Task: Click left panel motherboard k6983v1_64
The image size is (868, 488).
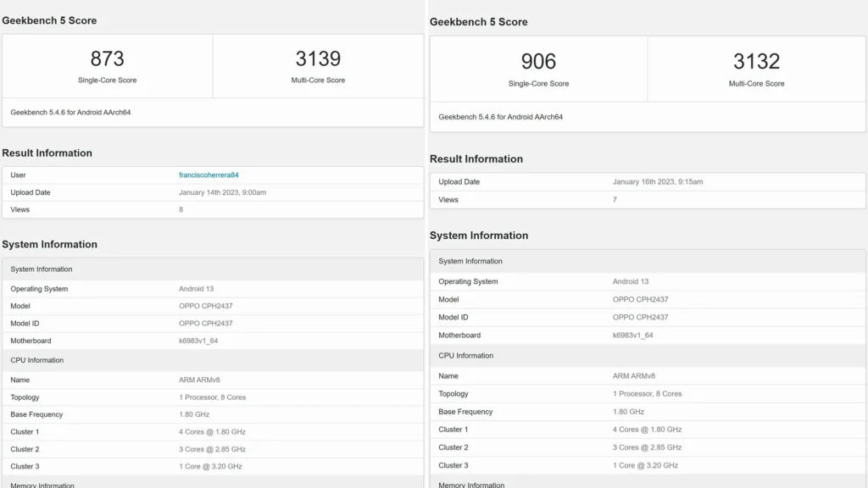Action: point(198,341)
